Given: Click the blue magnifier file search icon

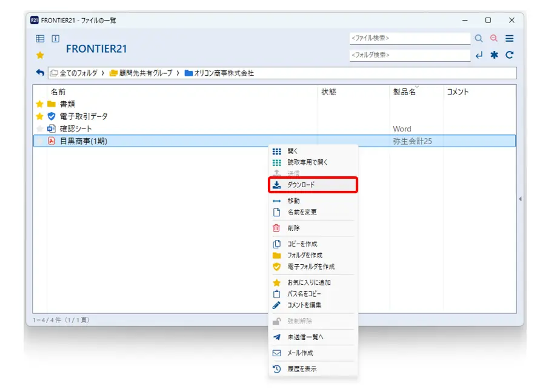Looking at the screenshot, I should [479, 38].
